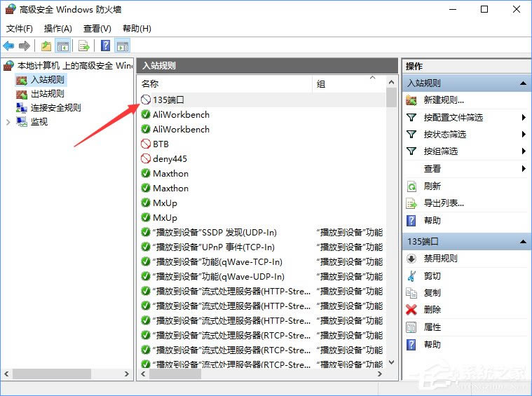Click the 禁用规则 down-arrow icon
Viewport: 532px width, 396px height.
pos(411,259)
